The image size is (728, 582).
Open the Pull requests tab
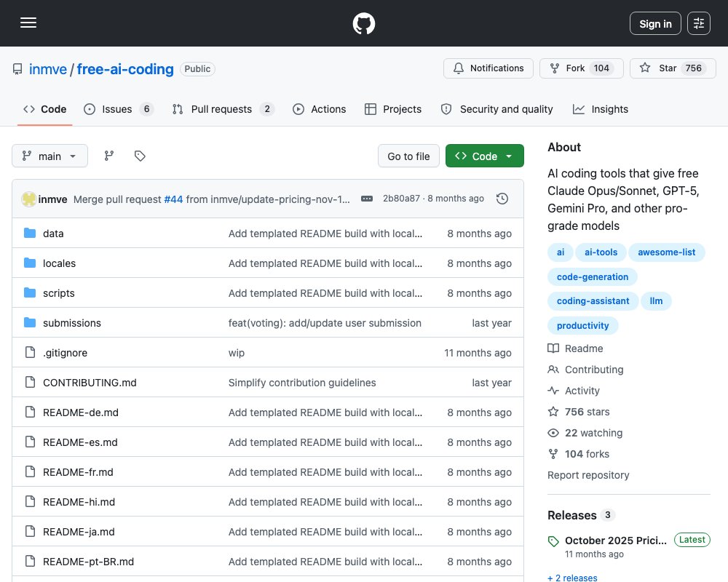click(223, 109)
